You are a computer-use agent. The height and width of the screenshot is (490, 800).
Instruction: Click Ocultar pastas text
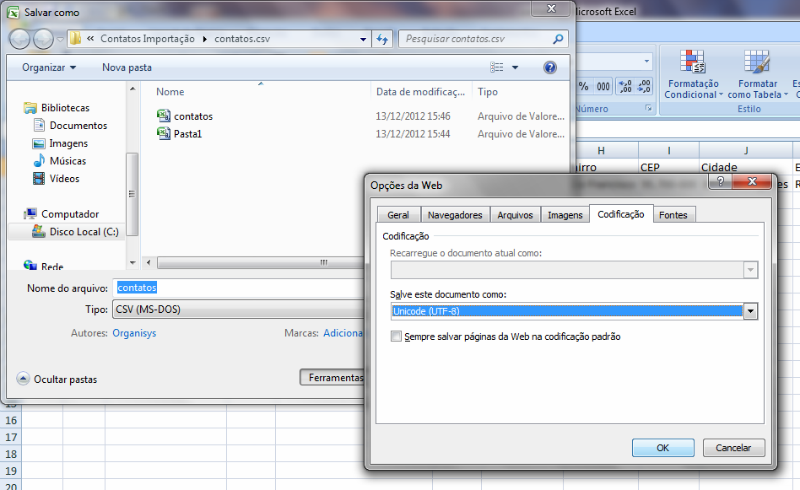click(65, 379)
